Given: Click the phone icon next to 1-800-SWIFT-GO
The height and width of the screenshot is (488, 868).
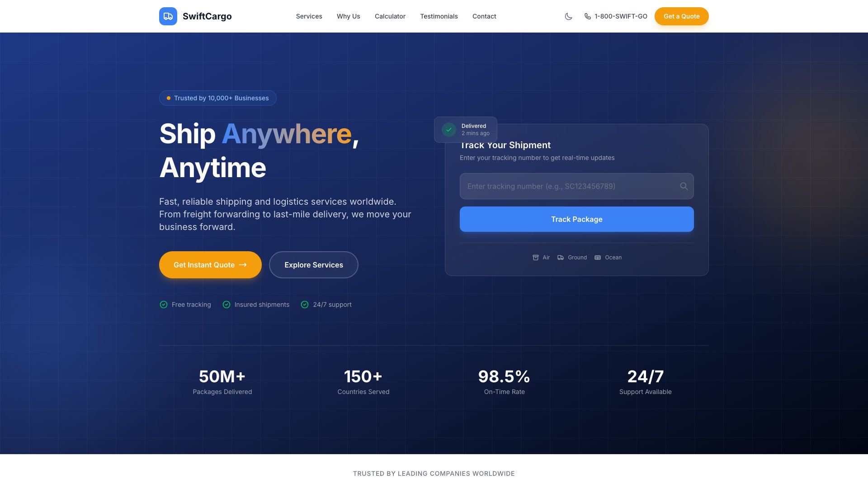Looking at the screenshot, I should [x=587, y=16].
